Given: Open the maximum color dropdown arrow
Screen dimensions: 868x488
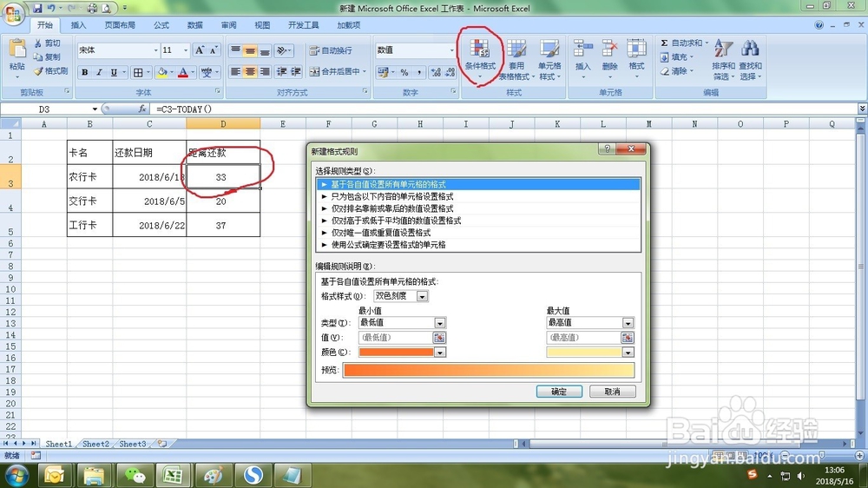Looking at the screenshot, I should click(x=628, y=353).
